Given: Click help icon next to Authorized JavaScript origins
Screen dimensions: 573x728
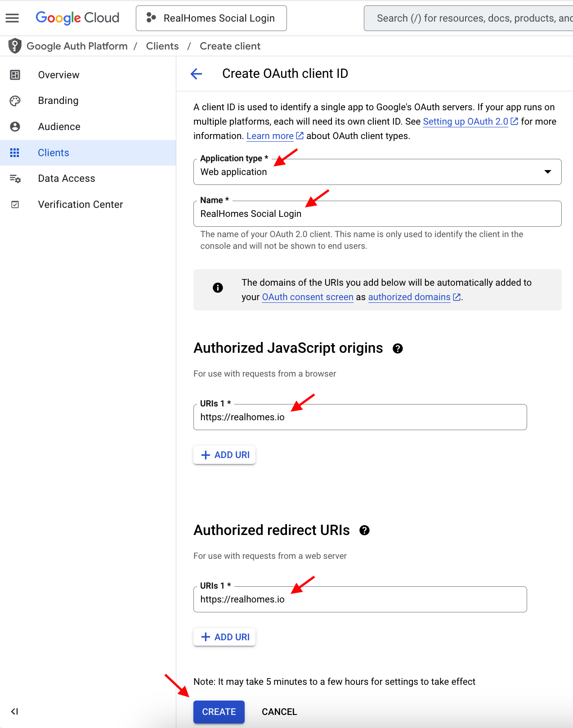Looking at the screenshot, I should click(x=398, y=348).
